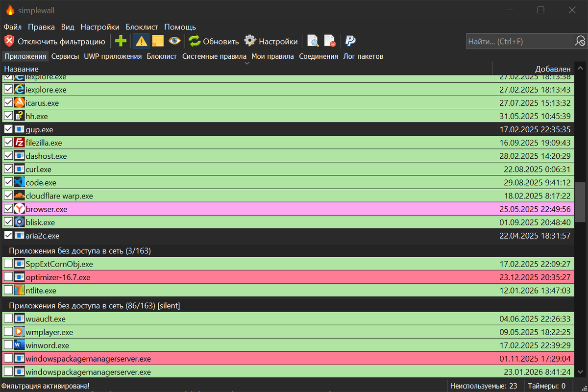
Task: Switch to the Сервисы tab
Action: click(x=65, y=56)
